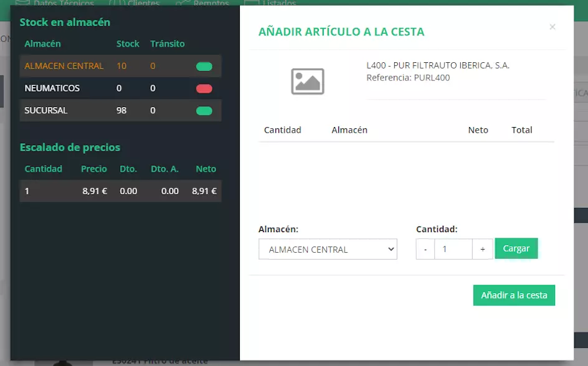Increase quantity with the plus button
The width and height of the screenshot is (588, 366).
click(x=482, y=249)
